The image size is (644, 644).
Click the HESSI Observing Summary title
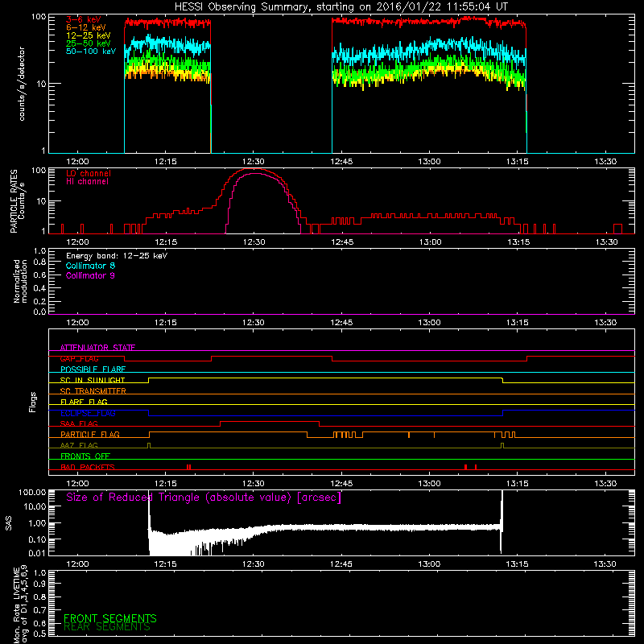(341, 7)
